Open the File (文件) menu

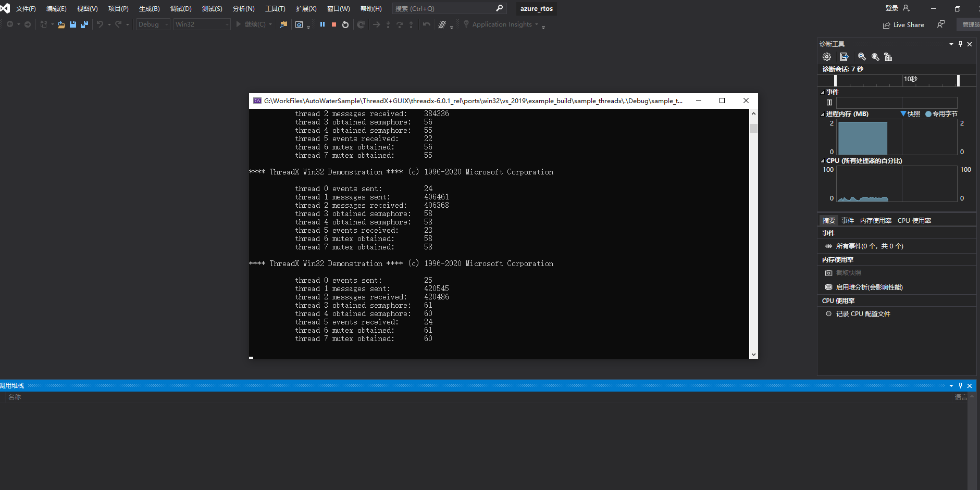click(26, 9)
